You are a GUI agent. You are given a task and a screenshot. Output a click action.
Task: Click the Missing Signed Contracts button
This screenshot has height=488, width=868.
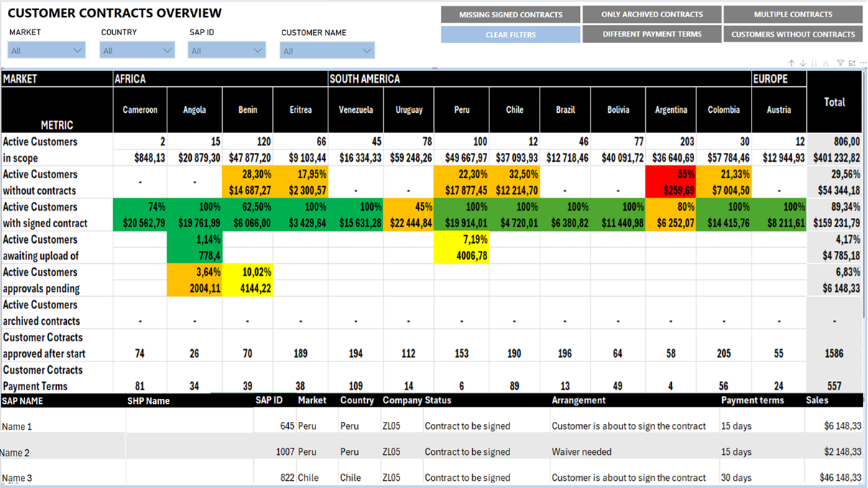[510, 14]
